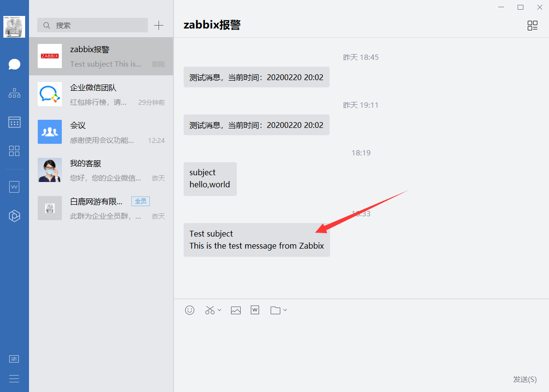Viewport: 549px width, 392px height.
Task: Expand the folder file options arrow
Action: point(285,310)
